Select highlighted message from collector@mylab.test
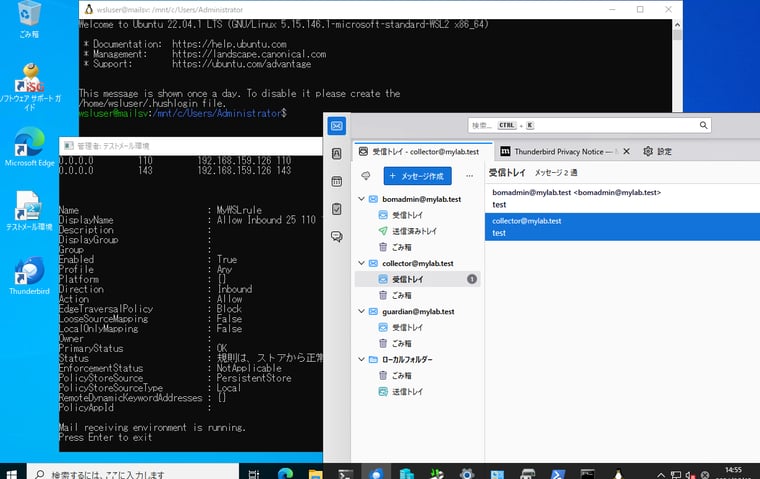This screenshot has width=760, height=479. click(x=622, y=226)
